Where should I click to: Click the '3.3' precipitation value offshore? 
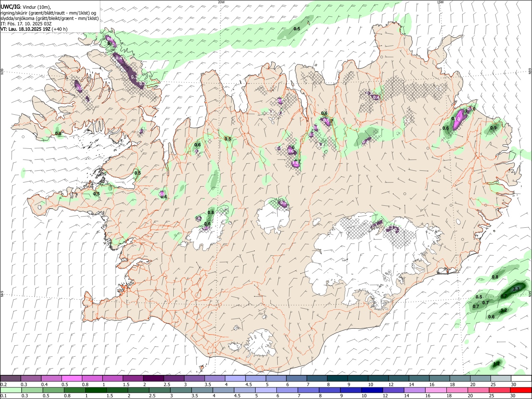[x=517, y=288]
